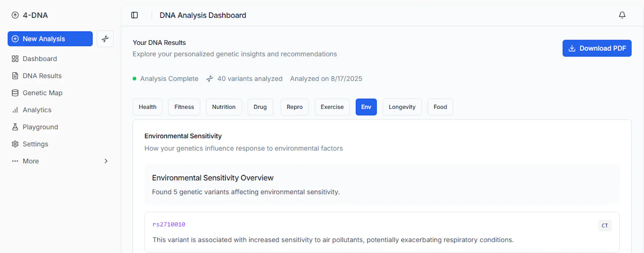This screenshot has height=253, width=644.
Task: Start a New Analysis
Action: pyautogui.click(x=50, y=39)
